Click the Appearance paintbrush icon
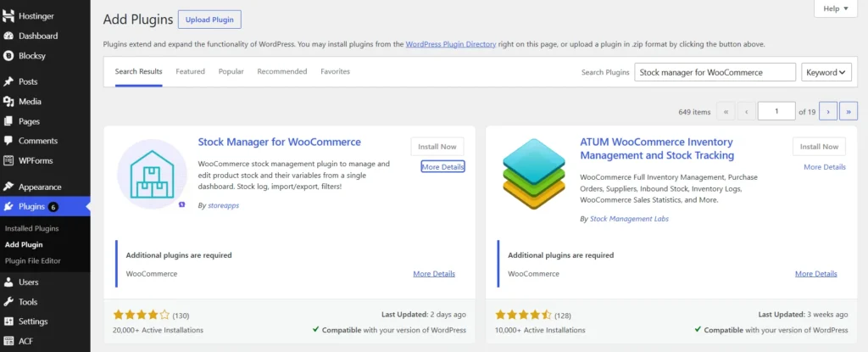Viewport: 868px width, 352px height. point(8,187)
